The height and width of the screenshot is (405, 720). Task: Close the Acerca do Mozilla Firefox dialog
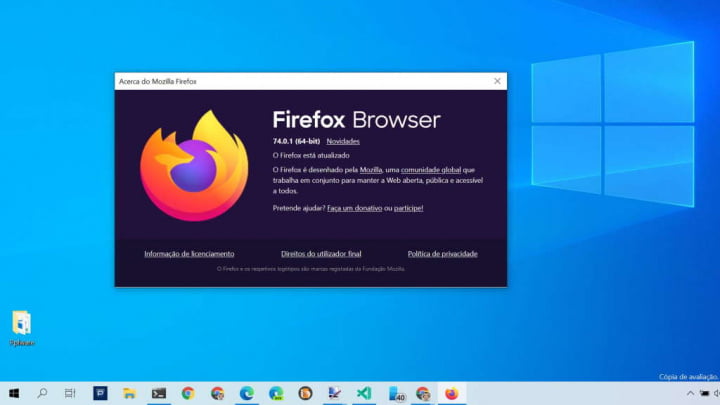point(497,81)
